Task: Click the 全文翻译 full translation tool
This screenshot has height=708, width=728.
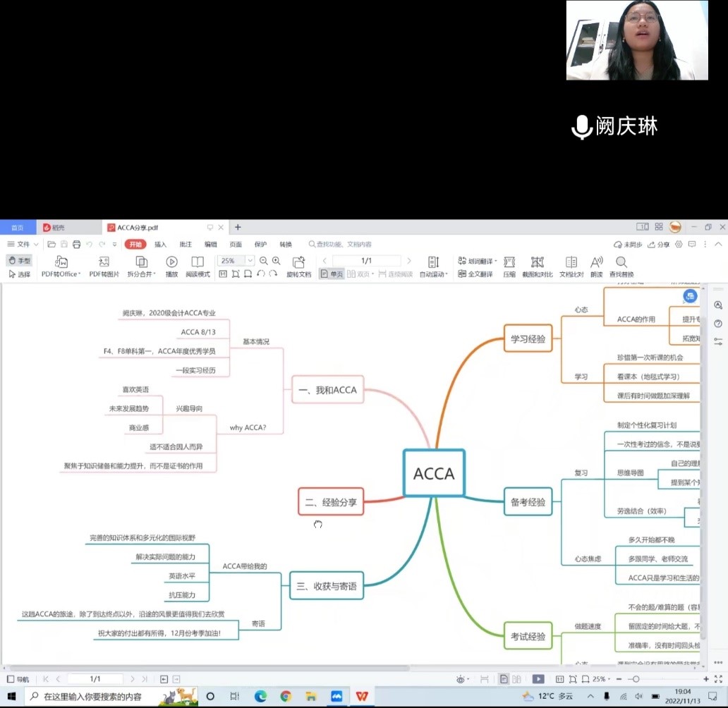Action: click(475, 274)
